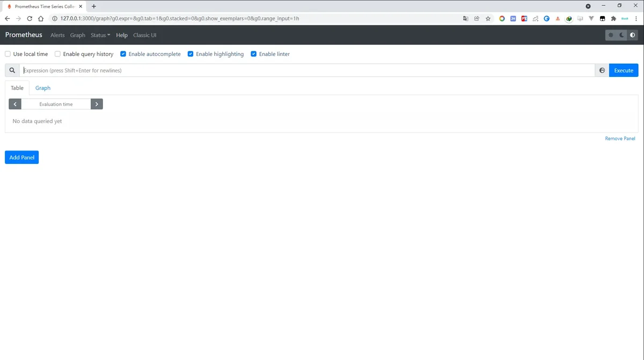The height and width of the screenshot is (360, 644).
Task: Switch to the dark theme moon icon
Action: (622, 35)
